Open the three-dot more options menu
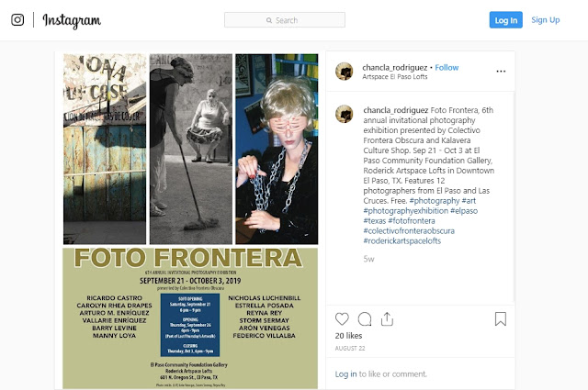Screen dimensions: 588x390 click(501, 72)
